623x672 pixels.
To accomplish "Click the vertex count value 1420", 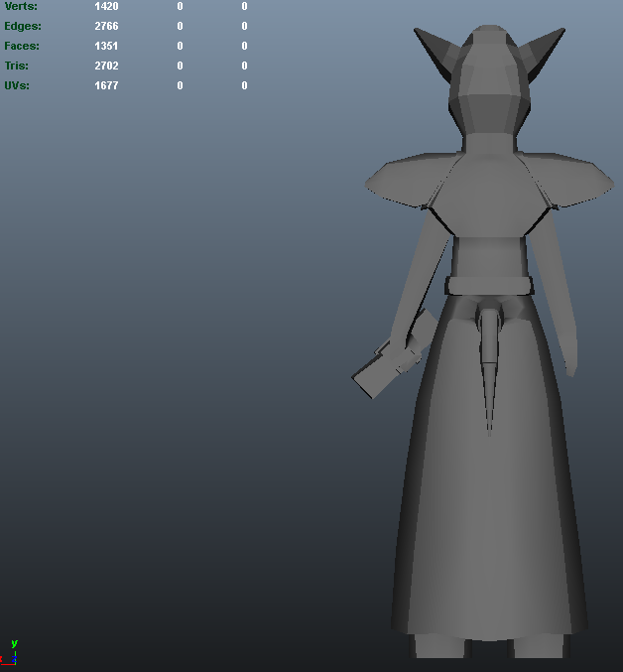I will click(106, 6).
